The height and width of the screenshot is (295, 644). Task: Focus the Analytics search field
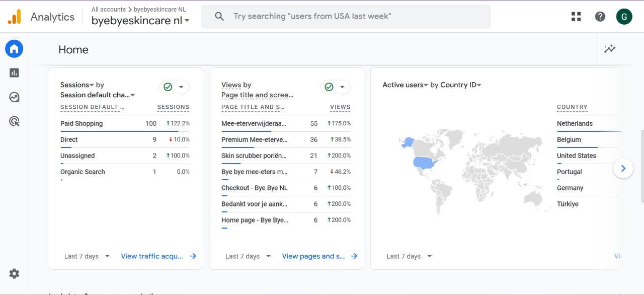point(346,17)
